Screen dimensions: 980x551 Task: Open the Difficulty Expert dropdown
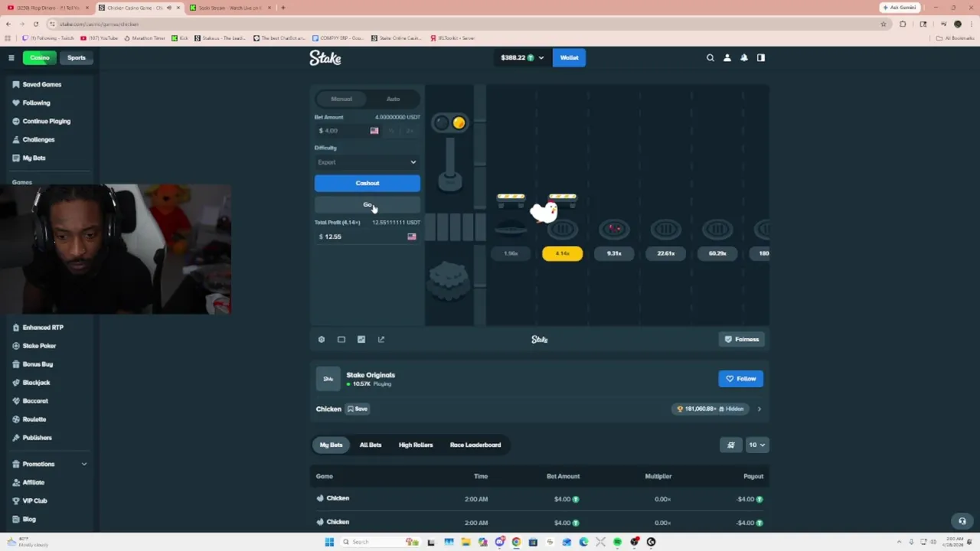pos(367,162)
